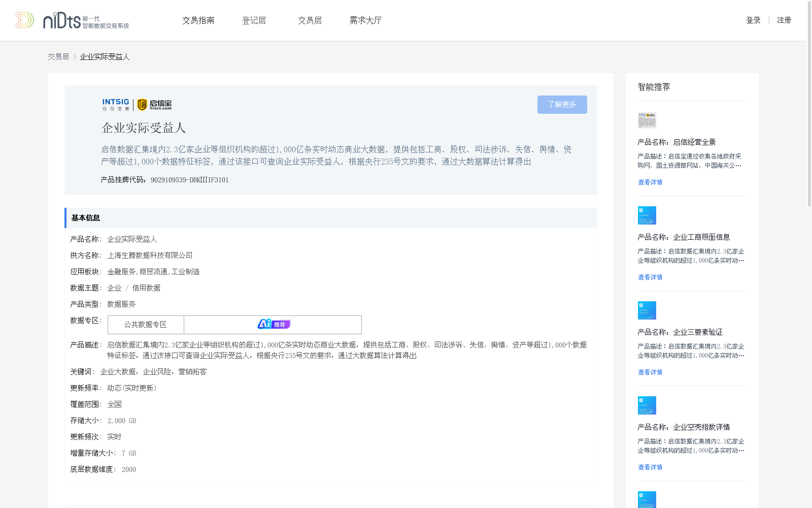Click blue icon for 企业工商照面信息
The width and height of the screenshot is (812, 508).
(647, 215)
